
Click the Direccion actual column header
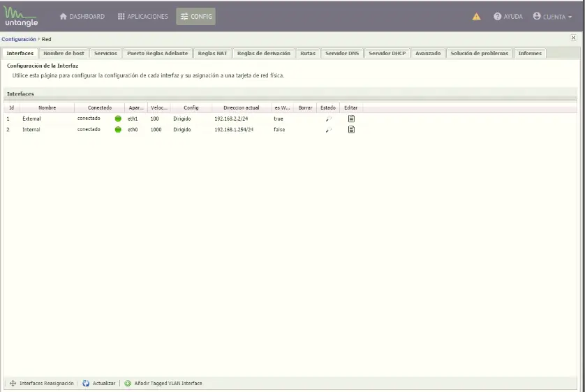click(x=242, y=107)
